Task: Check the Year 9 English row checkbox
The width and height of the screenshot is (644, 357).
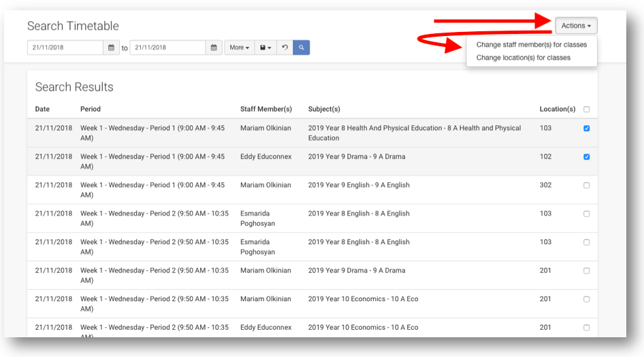Action: [x=587, y=186]
